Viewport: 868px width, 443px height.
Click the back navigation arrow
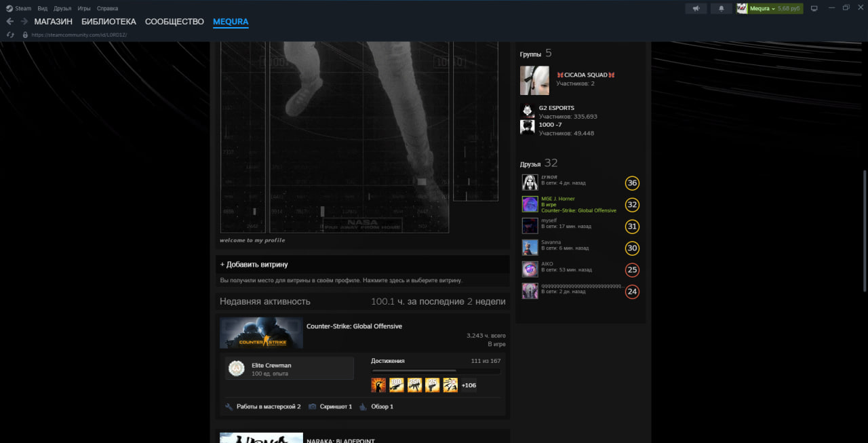tap(10, 22)
